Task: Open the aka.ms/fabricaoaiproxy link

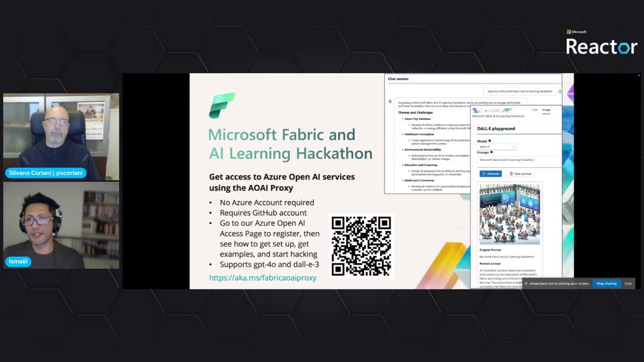Action: [x=263, y=278]
